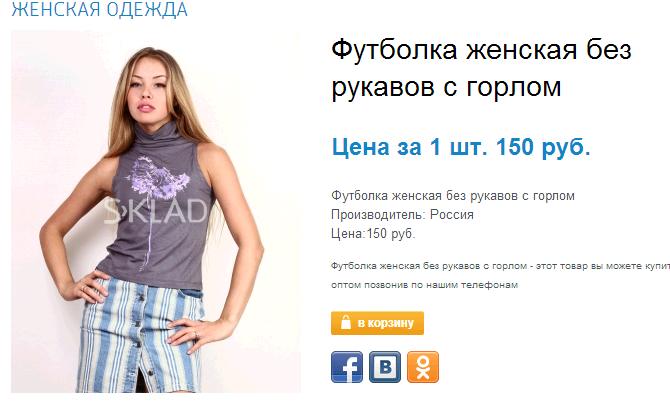Click the 'Цена:150 руб.' text line
670x408 pixels.
coord(373,233)
